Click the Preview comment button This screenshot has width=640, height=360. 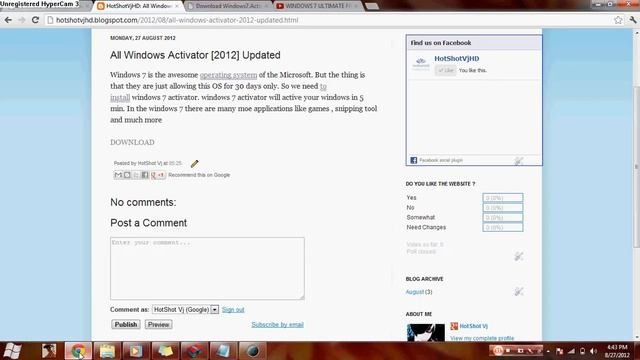(158, 324)
